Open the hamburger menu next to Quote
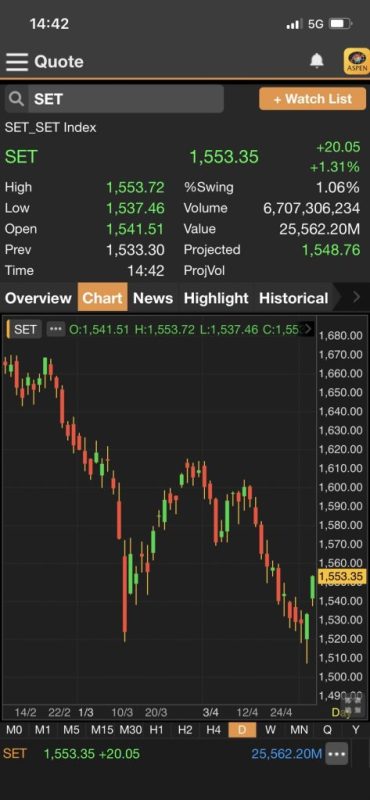Screen dimensions: 370x800 click(x=17, y=62)
